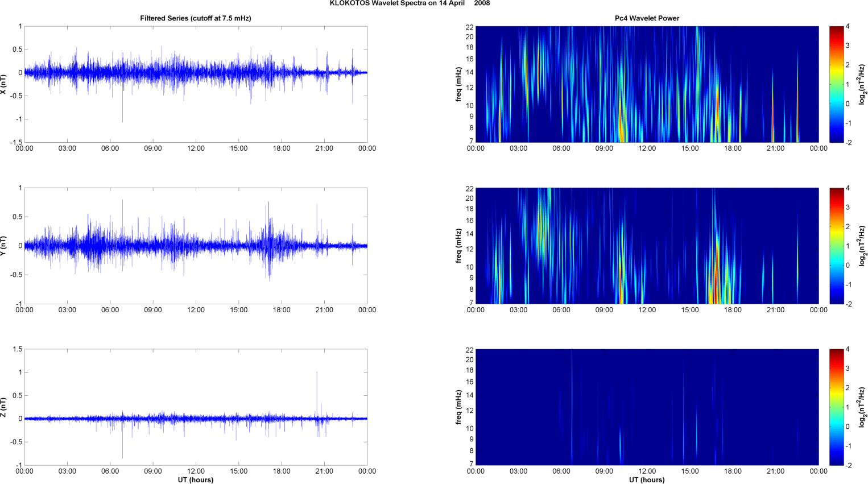Screen dimensions: 868x484
Task: Click the "18:00" tick below the Y series plot
Action: [x=282, y=310]
